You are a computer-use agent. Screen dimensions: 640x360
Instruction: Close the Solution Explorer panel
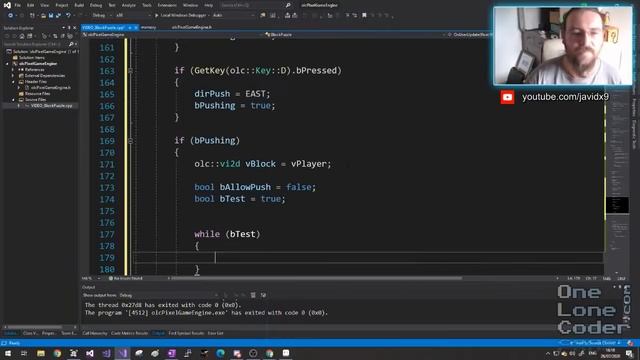(x=74, y=28)
